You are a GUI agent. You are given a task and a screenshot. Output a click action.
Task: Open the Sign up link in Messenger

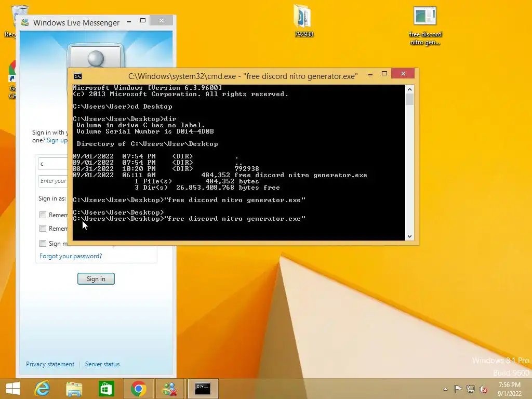[57, 140]
